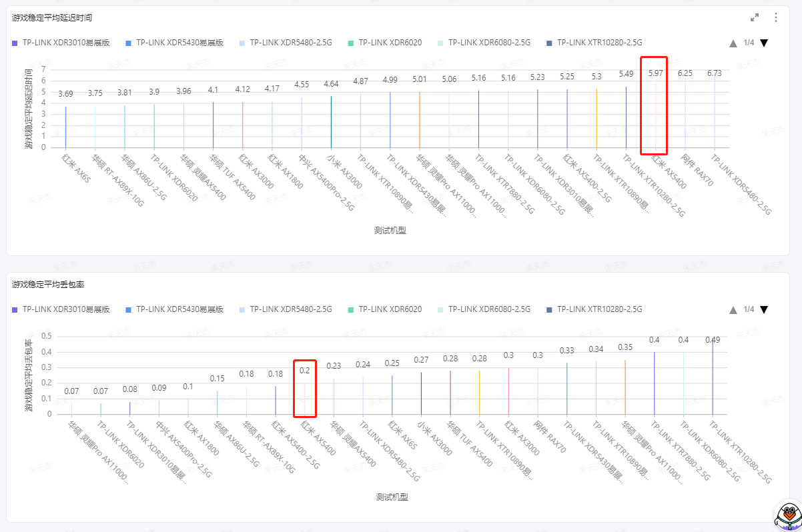
Task: Click the 4.12 data label for 红米 AX3000
Action: pyautogui.click(x=243, y=89)
